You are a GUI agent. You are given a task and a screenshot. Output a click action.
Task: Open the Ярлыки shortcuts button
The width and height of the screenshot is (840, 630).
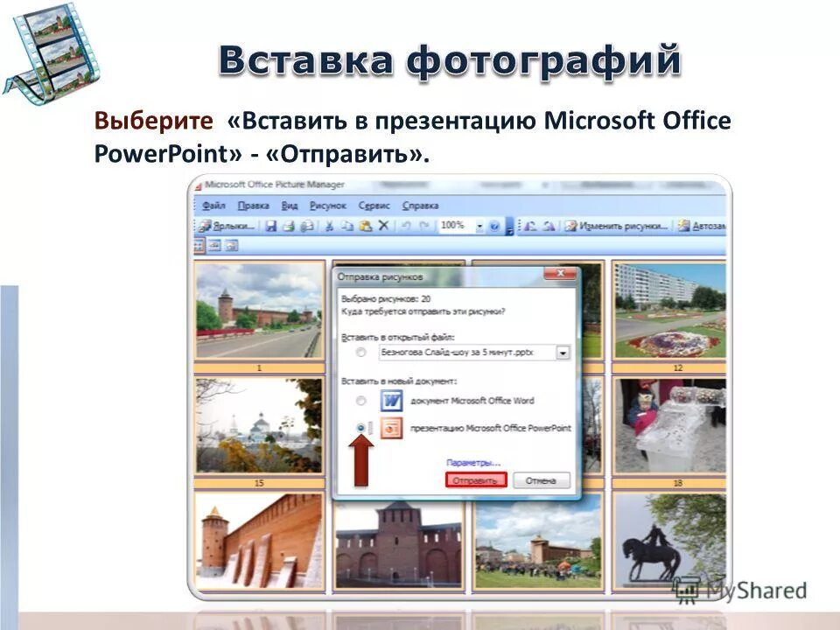[226, 226]
